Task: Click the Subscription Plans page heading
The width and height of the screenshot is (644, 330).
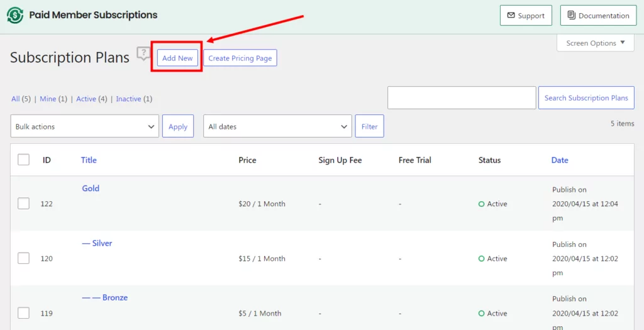Action: 69,57
